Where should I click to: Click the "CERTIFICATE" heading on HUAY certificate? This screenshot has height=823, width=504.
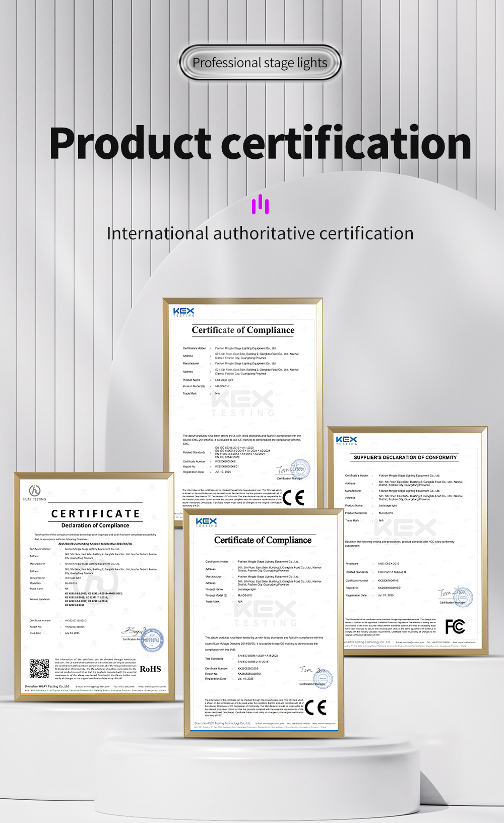pyautogui.click(x=96, y=514)
